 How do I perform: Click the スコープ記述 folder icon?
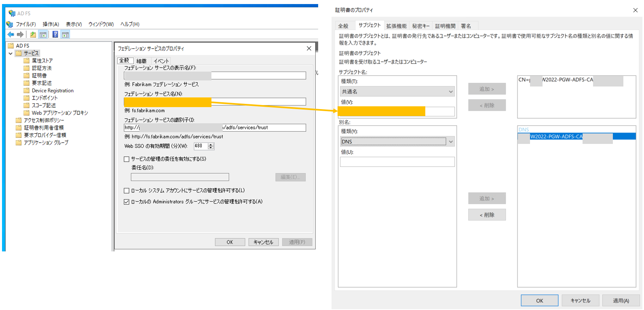point(27,105)
